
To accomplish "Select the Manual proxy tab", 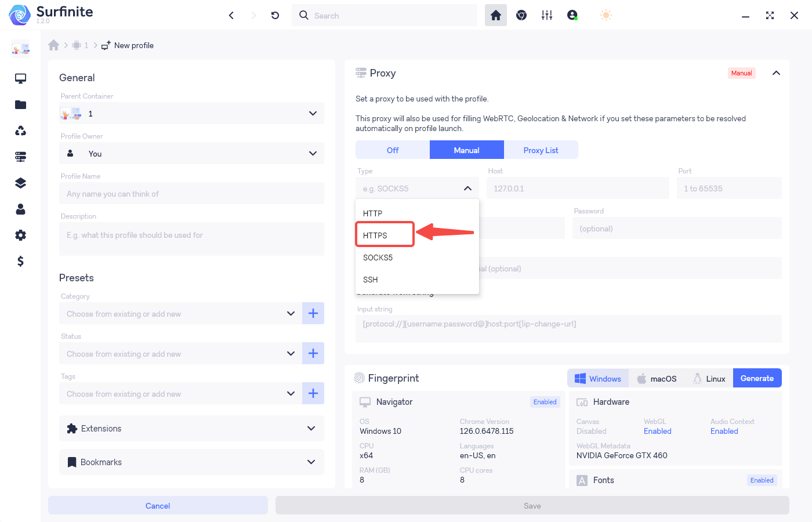I will [x=467, y=150].
